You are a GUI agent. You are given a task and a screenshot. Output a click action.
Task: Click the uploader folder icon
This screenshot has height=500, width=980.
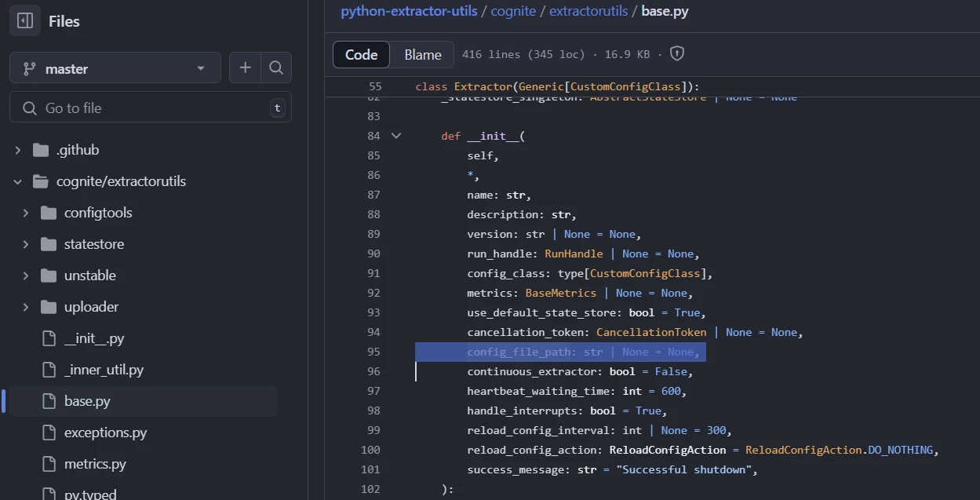(x=49, y=307)
